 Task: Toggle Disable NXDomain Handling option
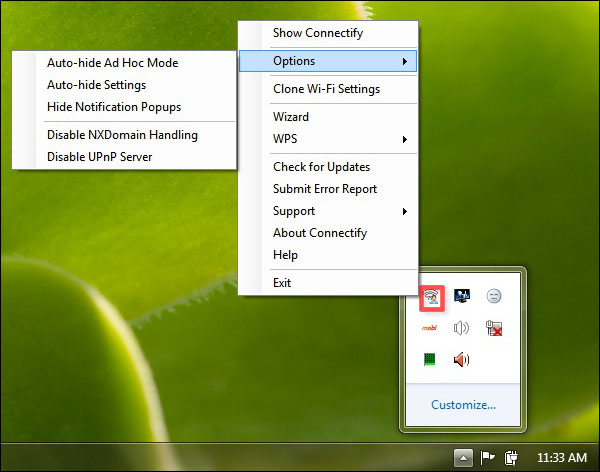pos(124,135)
